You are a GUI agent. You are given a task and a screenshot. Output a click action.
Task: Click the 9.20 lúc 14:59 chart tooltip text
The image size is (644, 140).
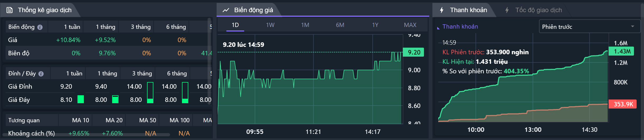243,44
